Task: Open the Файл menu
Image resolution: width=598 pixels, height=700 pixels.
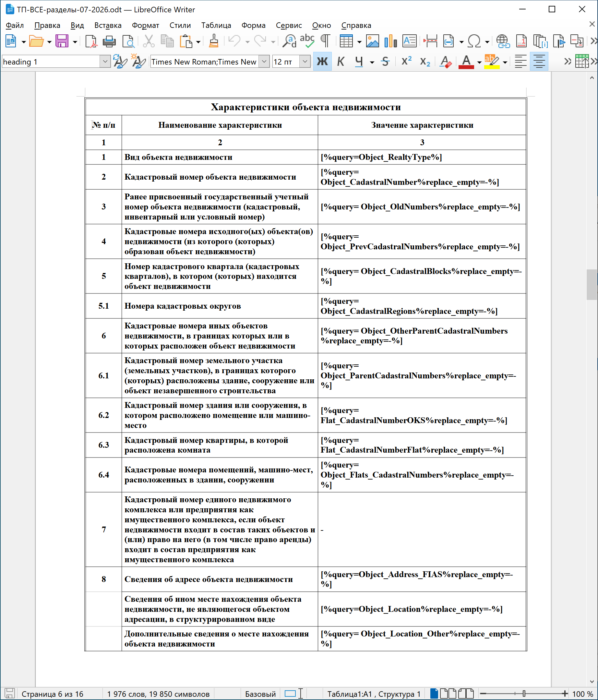Action: click(x=15, y=25)
